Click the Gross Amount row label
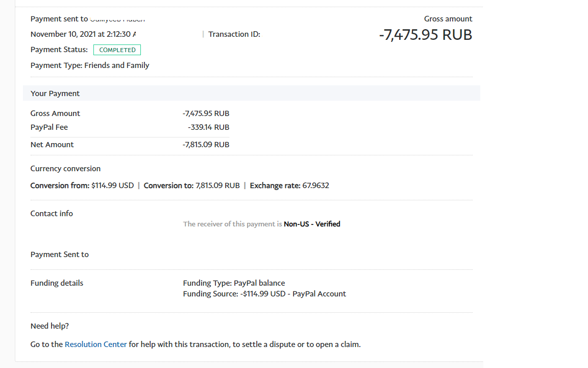 pyautogui.click(x=55, y=113)
